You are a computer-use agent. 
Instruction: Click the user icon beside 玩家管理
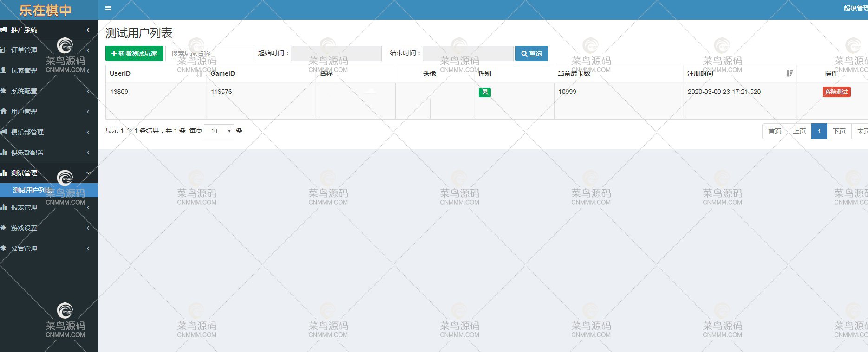point(4,71)
